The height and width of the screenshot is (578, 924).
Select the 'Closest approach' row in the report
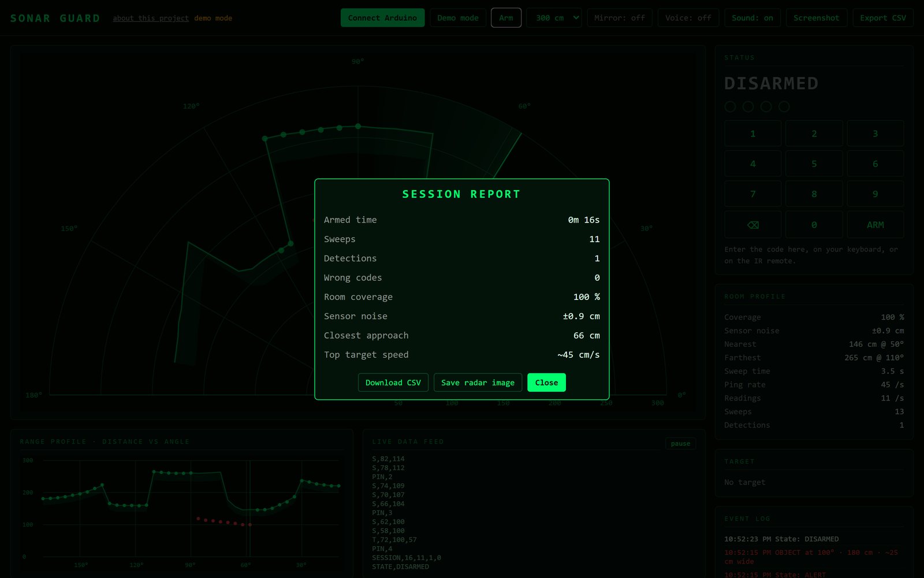[462, 335]
